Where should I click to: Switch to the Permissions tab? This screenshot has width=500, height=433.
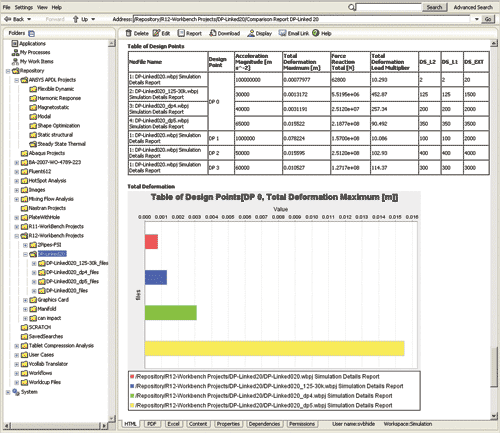point(302,424)
